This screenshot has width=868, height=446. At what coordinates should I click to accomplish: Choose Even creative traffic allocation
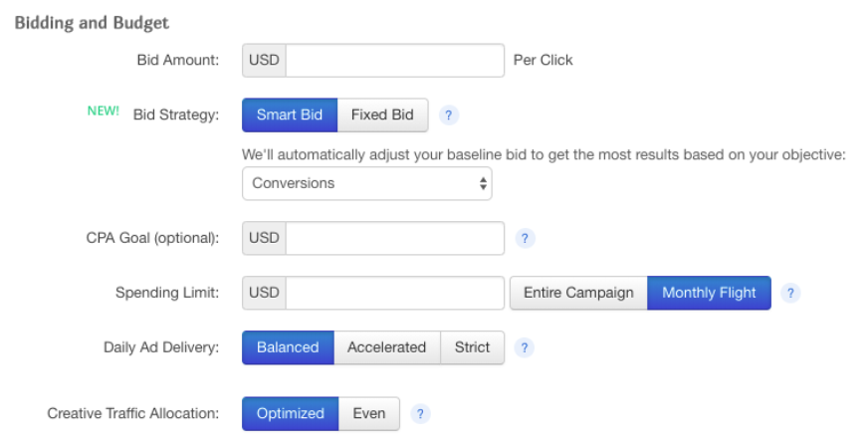pos(369,413)
